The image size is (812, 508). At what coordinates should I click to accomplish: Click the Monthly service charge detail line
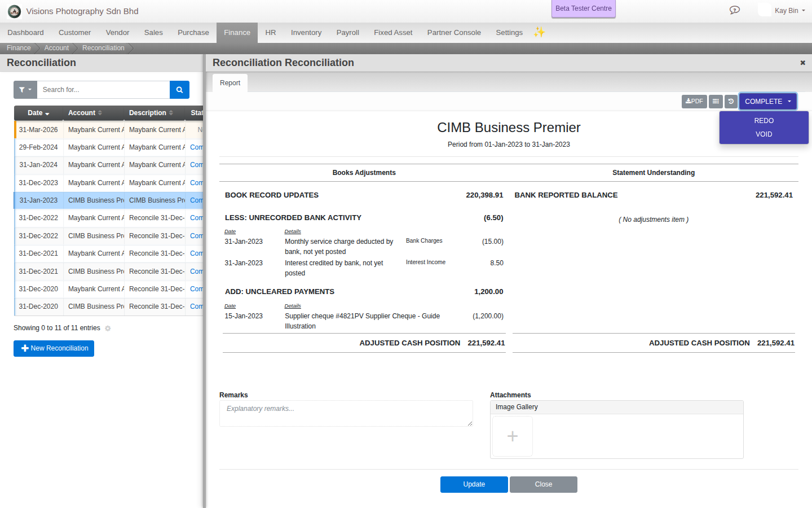point(339,247)
